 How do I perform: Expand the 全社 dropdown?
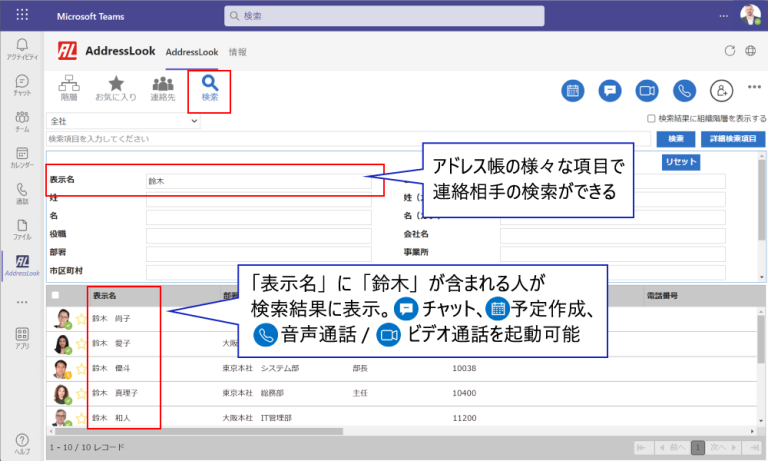(x=193, y=121)
